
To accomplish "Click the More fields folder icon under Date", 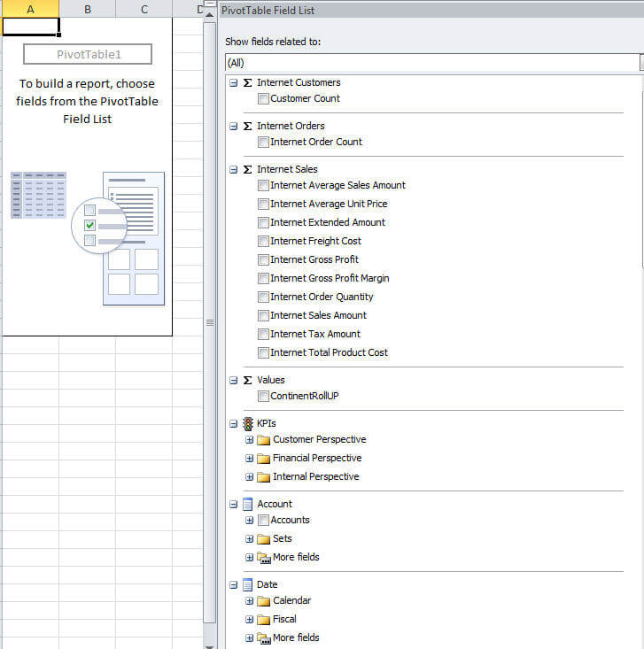I will point(264,638).
